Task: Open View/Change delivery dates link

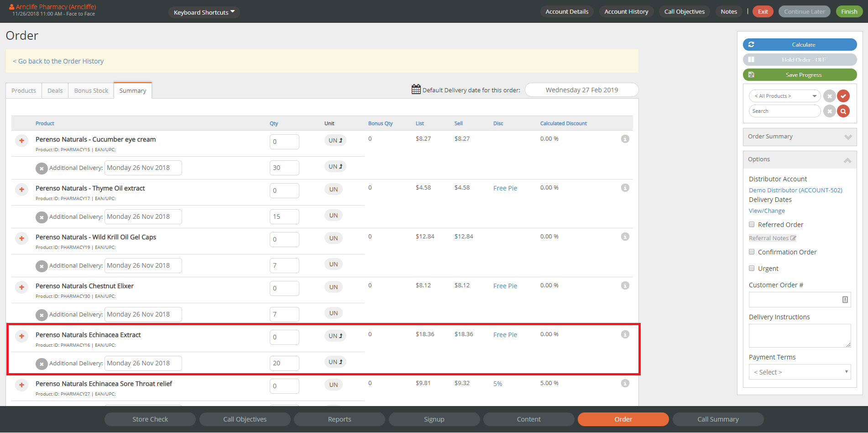Action: 767,211
